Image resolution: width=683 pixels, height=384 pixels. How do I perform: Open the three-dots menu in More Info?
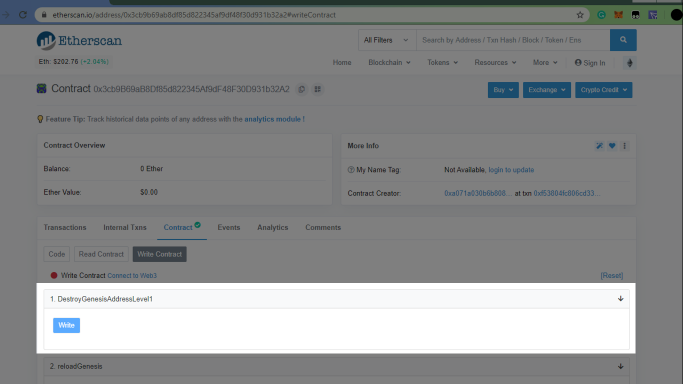pos(624,146)
